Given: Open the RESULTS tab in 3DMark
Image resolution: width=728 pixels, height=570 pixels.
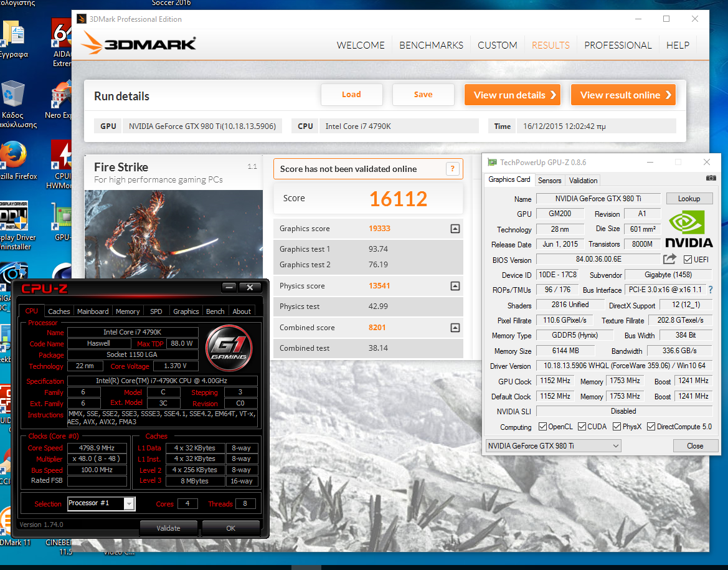Looking at the screenshot, I should tap(551, 45).
